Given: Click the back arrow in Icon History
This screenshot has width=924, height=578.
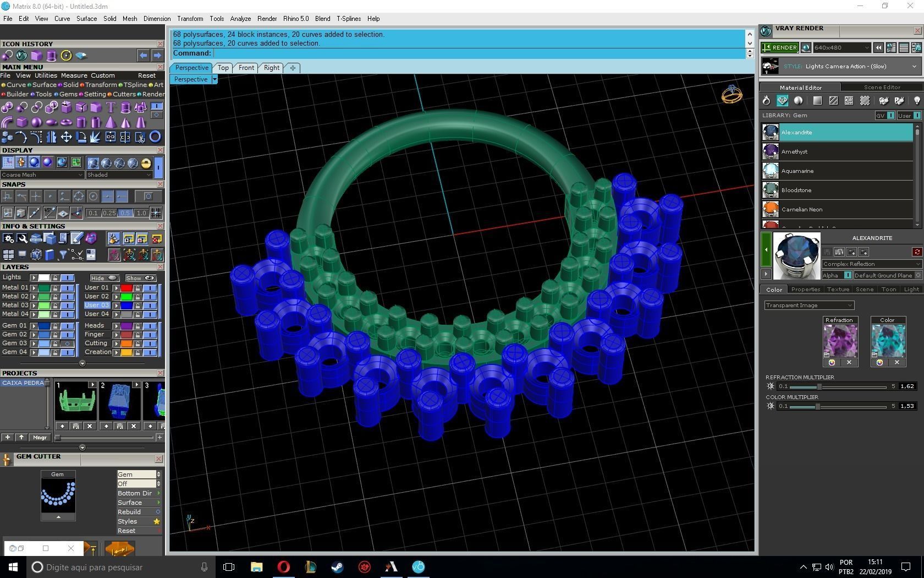Looking at the screenshot, I should [x=143, y=56].
